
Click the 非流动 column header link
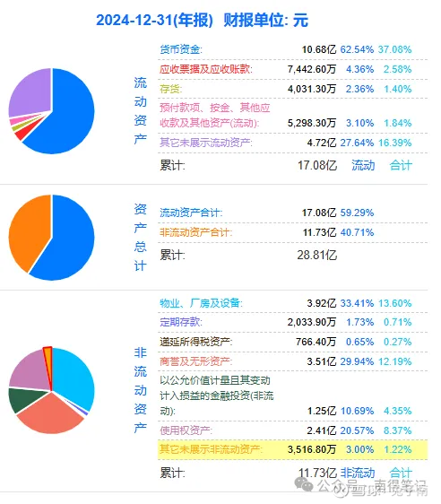point(358,473)
